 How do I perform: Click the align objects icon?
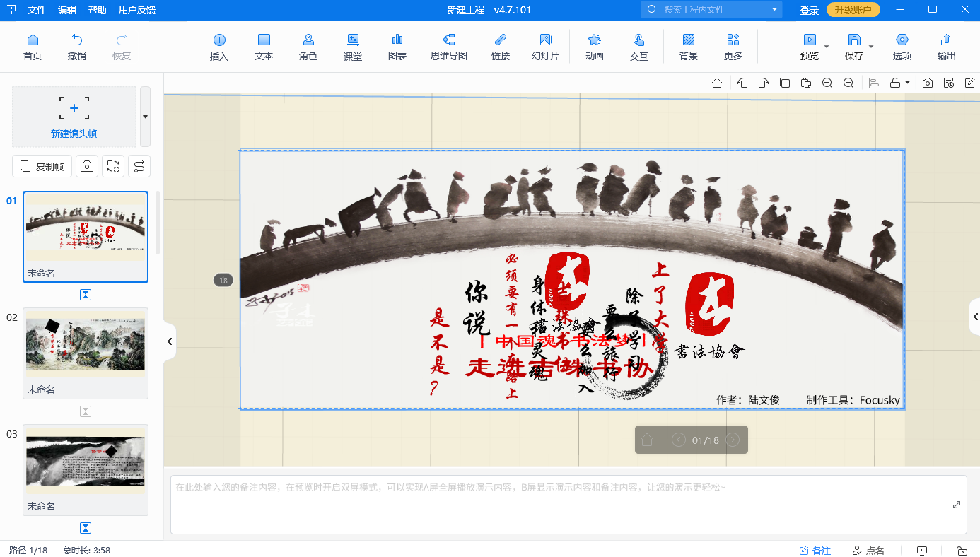[x=874, y=83]
